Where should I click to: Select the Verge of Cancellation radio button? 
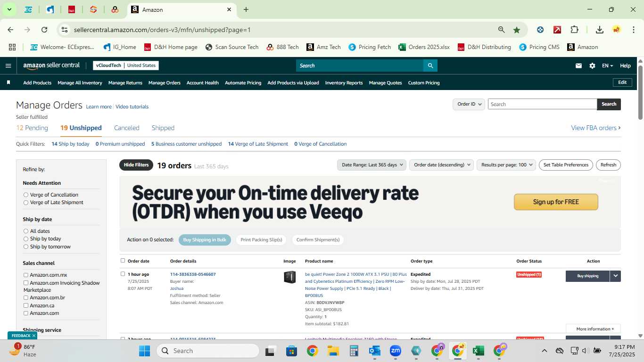tap(26, 195)
